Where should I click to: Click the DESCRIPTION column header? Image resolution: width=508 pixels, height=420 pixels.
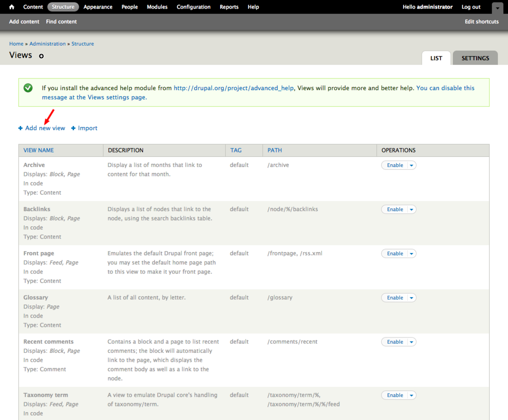(125, 150)
